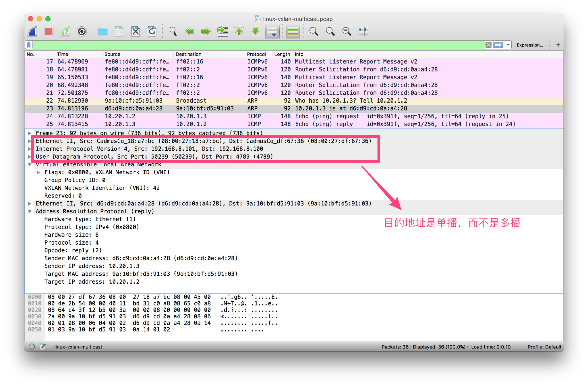Add a filter button with plus
This screenshot has width=588, height=386.
coord(558,45)
